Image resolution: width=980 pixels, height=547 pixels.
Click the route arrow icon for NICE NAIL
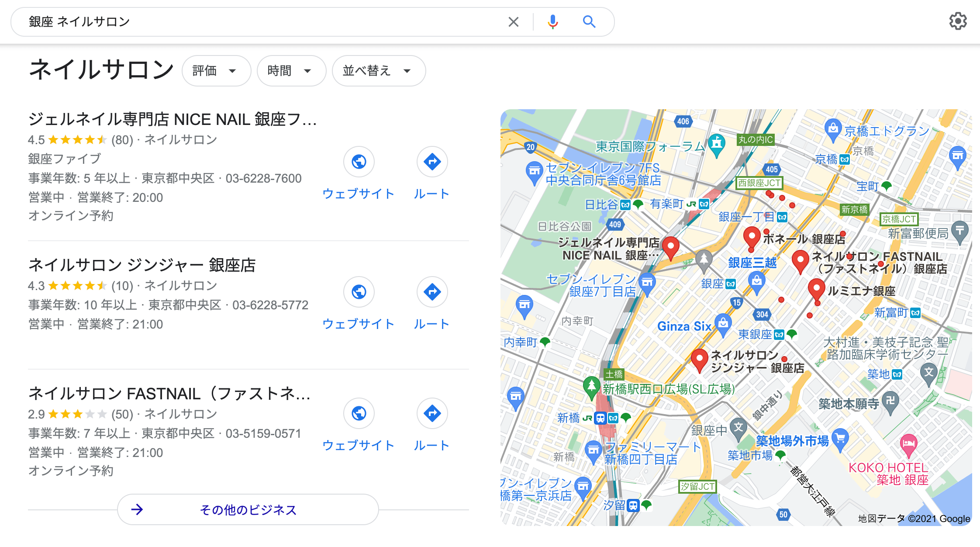[432, 162]
